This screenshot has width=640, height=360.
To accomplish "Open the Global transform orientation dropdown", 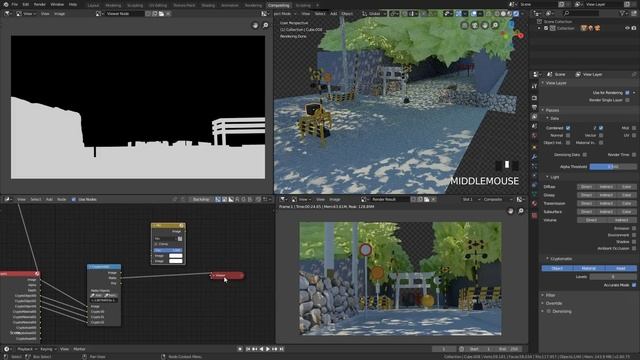I will point(373,14).
